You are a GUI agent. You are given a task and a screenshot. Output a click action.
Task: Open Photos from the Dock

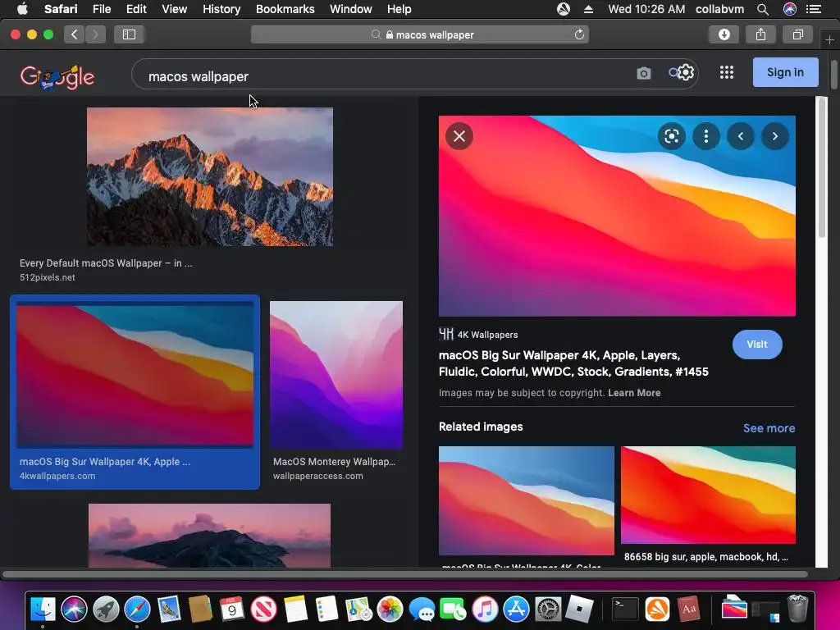point(390,609)
